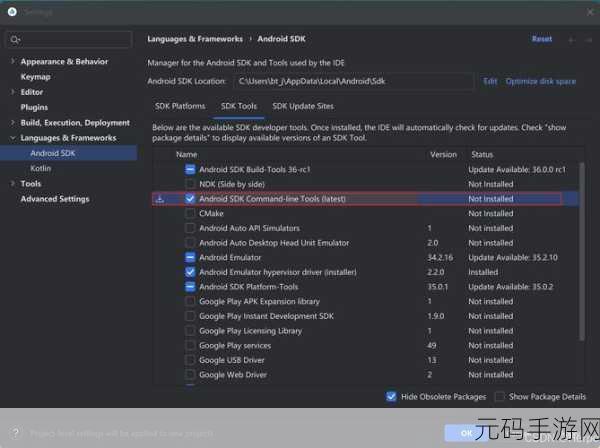Open Plugins settings page
The height and width of the screenshot is (448, 600).
34,107
